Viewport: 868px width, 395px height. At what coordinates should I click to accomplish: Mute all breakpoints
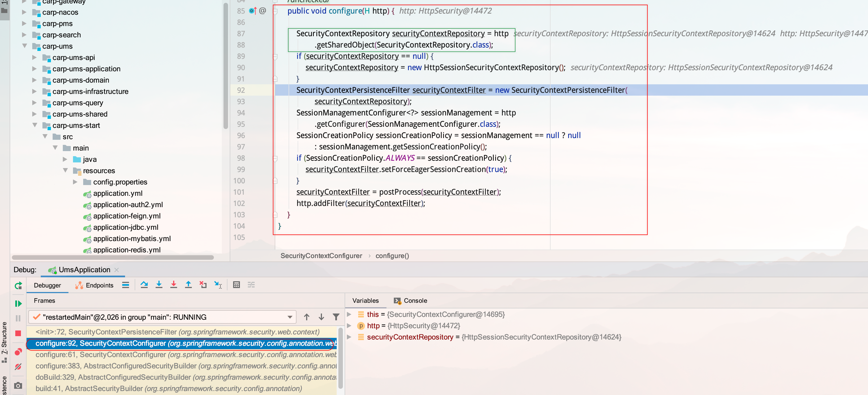(x=18, y=367)
